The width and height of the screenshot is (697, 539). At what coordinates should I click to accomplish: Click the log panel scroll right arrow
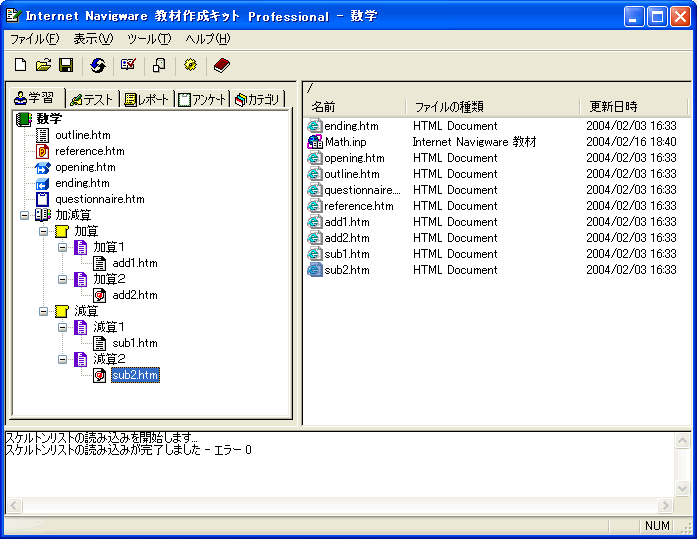click(665, 505)
